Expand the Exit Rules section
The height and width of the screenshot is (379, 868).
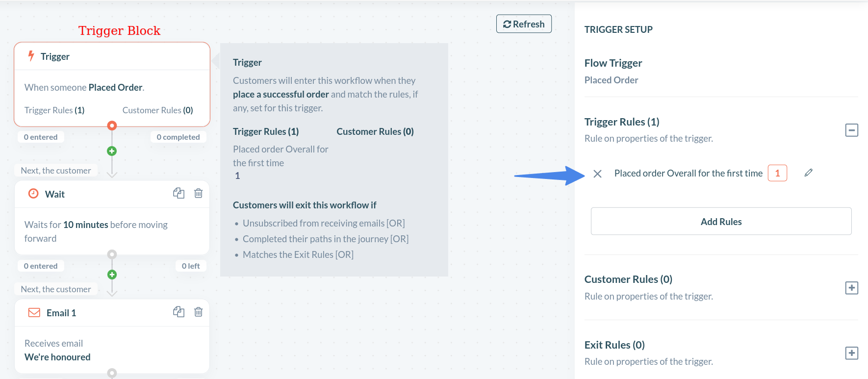[x=851, y=353]
